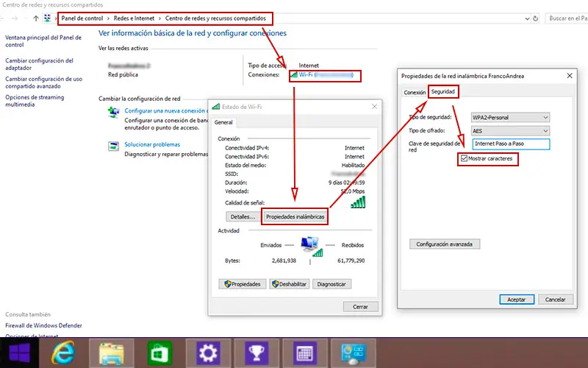
Task: Click Solucionar problemas link
Action: (x=152, y=144)
